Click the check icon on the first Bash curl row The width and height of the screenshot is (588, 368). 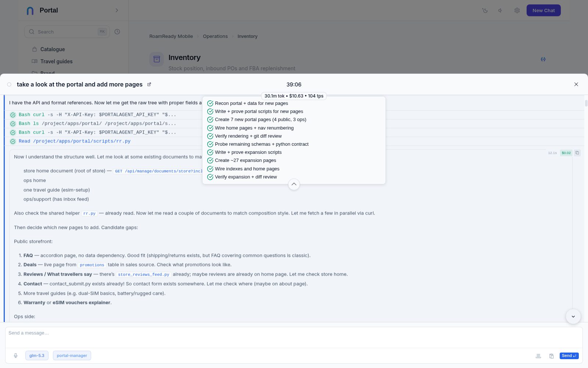[x=13, y=115]
